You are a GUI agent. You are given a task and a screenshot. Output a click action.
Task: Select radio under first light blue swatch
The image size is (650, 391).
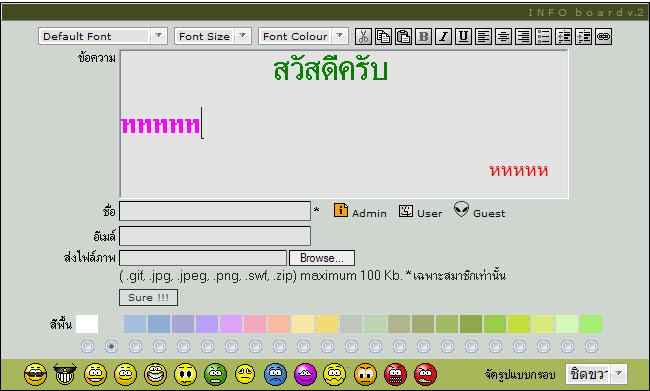(x=136, y=346)
